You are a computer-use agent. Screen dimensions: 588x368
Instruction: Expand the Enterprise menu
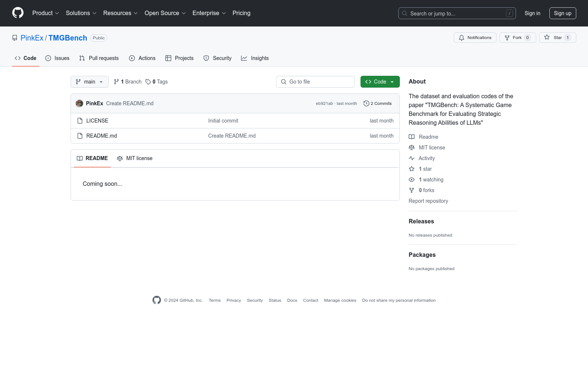(209, 13)
